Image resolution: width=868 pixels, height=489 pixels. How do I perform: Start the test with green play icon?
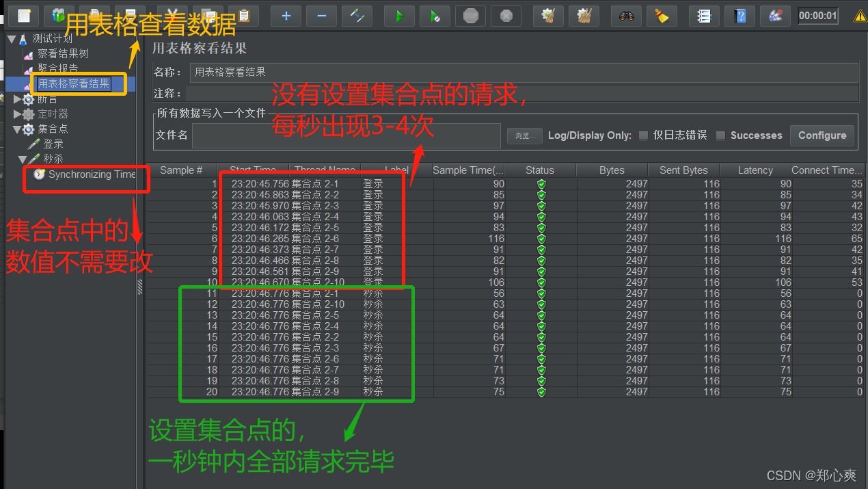click(399, 15)
